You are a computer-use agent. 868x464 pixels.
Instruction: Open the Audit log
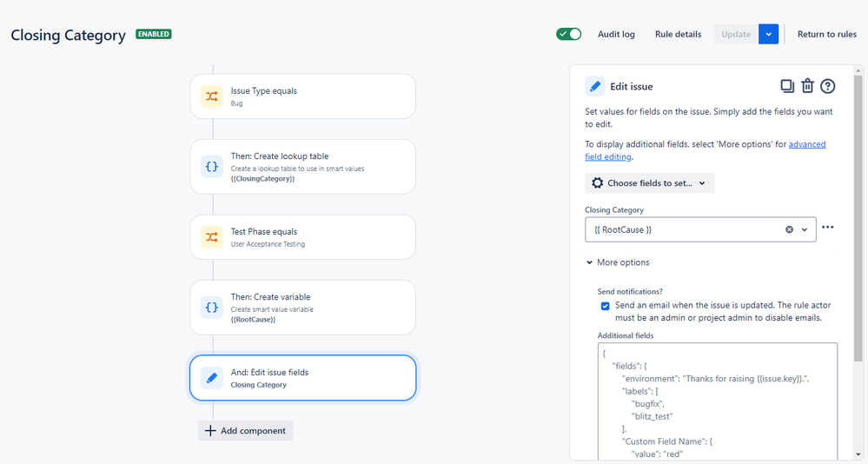(616, 35)
